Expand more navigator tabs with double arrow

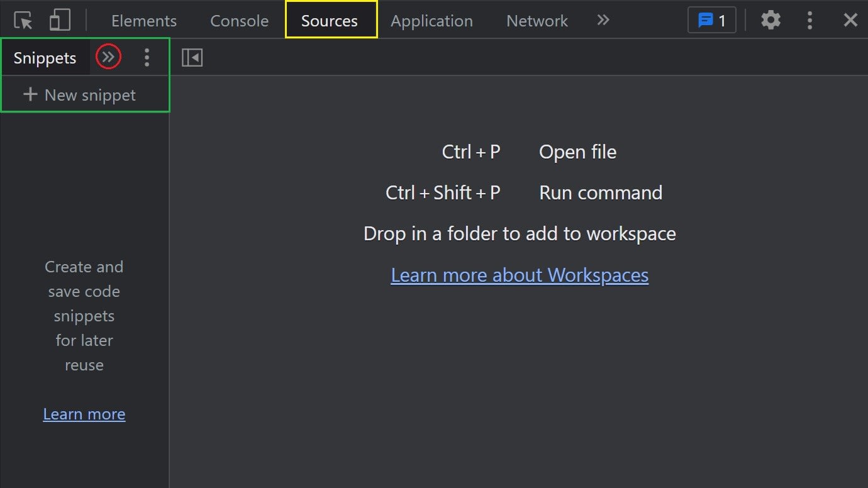pos(108,57)
